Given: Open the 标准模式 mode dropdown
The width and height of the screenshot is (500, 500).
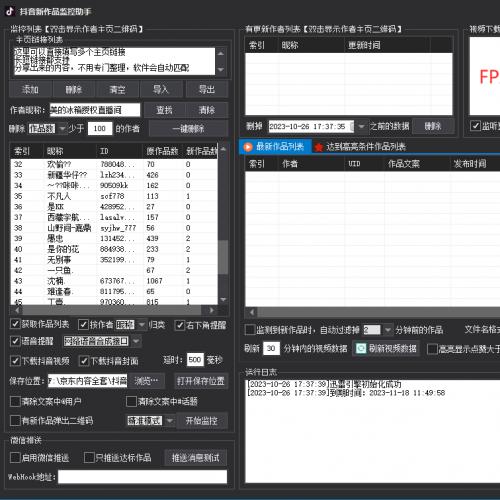Looking at the screenshot, I should pyautogui.click(x=170, y=421).
